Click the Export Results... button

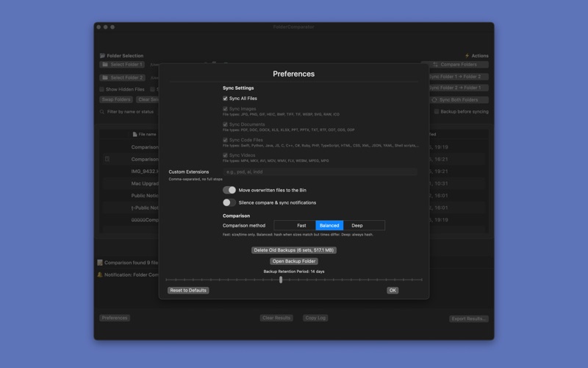click(x=469, y=319)
